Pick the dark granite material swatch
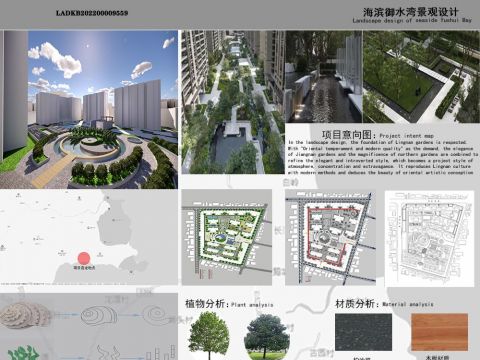This screenshot has width=480, height=360. click(x=363, y=332)
